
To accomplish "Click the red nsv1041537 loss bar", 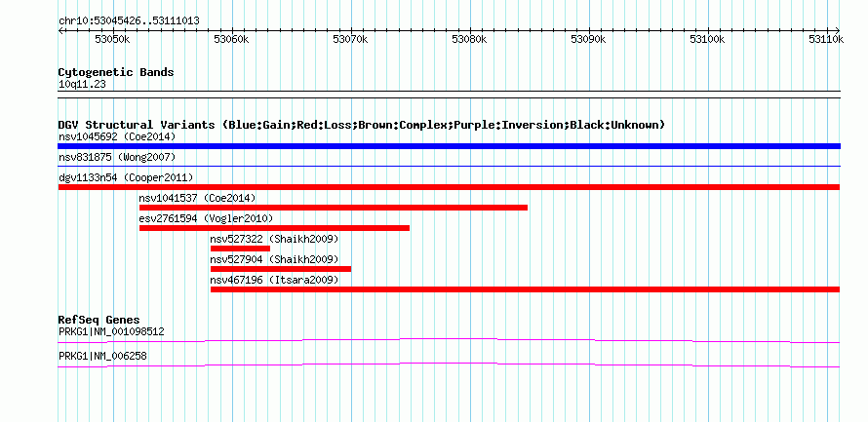I will (x=334, y=208).
